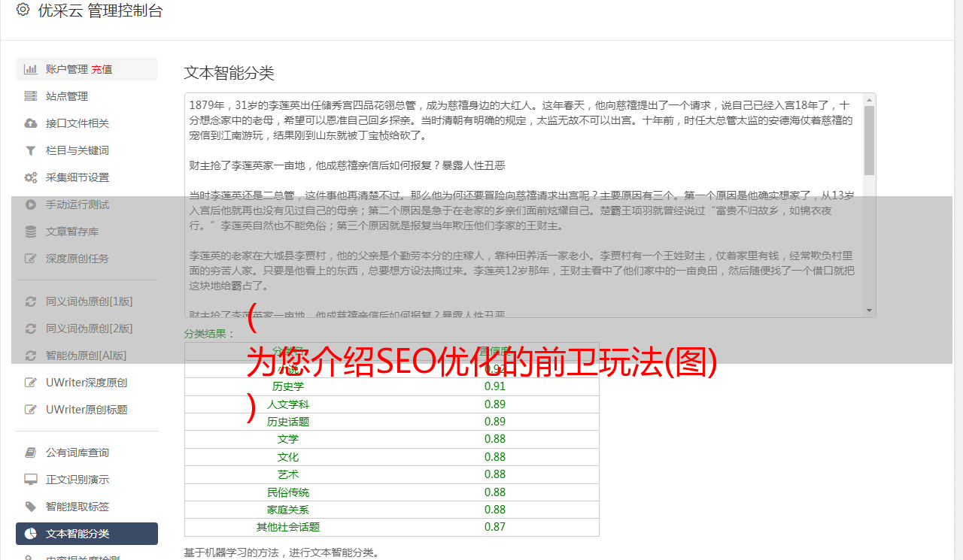Click the 0.91 score for 历史学

tap(495, 386)
